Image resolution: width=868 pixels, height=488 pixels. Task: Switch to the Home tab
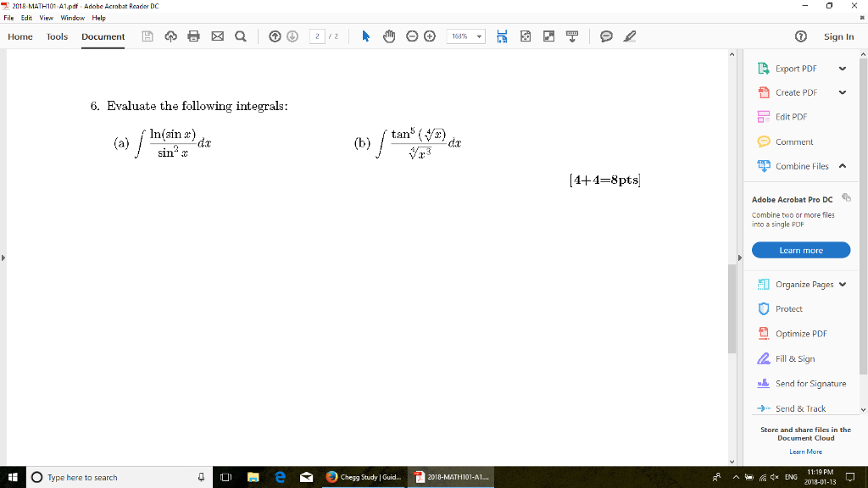click(19, 36)
